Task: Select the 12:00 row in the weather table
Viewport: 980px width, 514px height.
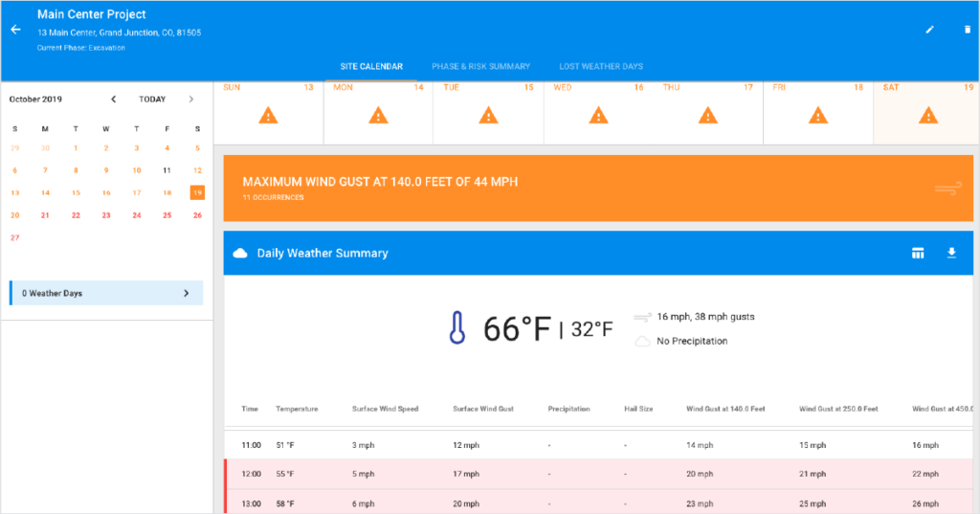Action: click(599, 474)
